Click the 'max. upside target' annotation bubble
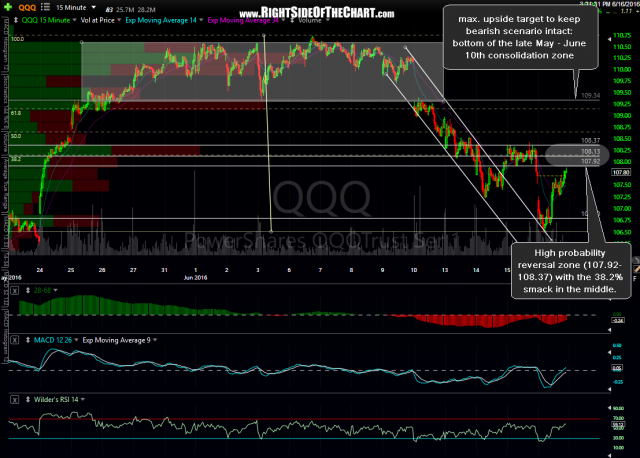Image resolution: width=640 pixels, height=458 pixels. [519, 37]
